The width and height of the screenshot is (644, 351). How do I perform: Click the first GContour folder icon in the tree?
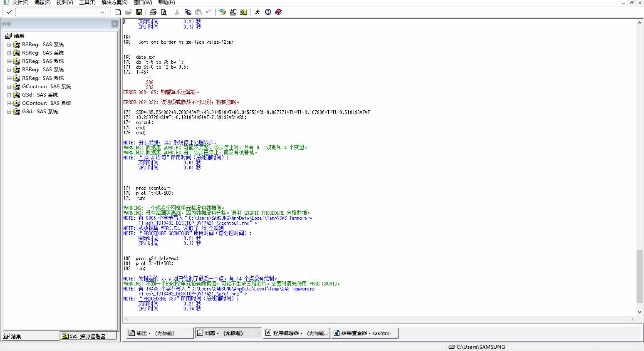[x=17, y=87]
